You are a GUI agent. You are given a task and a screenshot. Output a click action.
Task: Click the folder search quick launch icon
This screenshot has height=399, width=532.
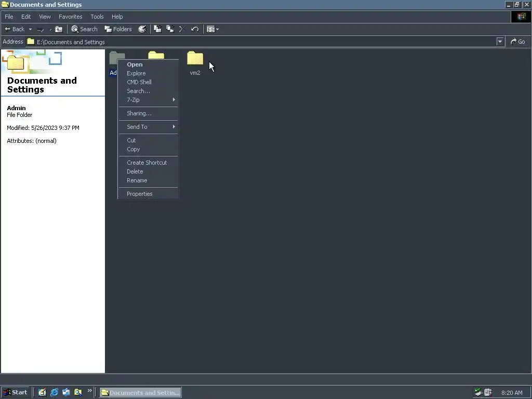[x=78, y=392]
